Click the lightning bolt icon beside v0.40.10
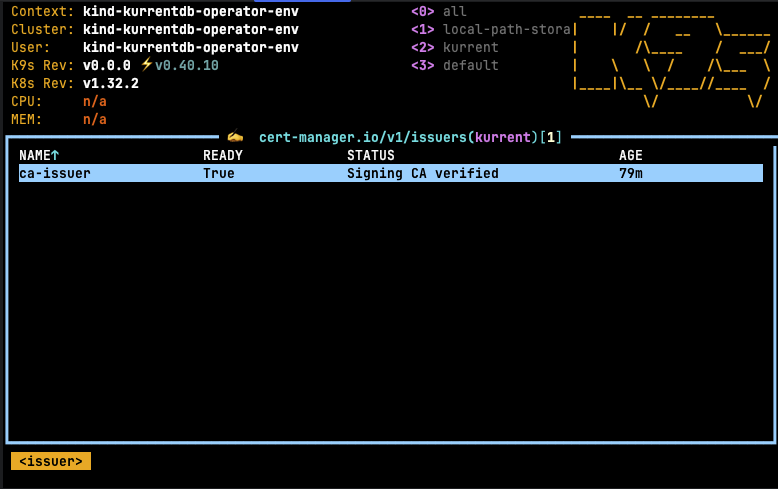Viewport: 778px width, 489px height. [x=146, y=65]
